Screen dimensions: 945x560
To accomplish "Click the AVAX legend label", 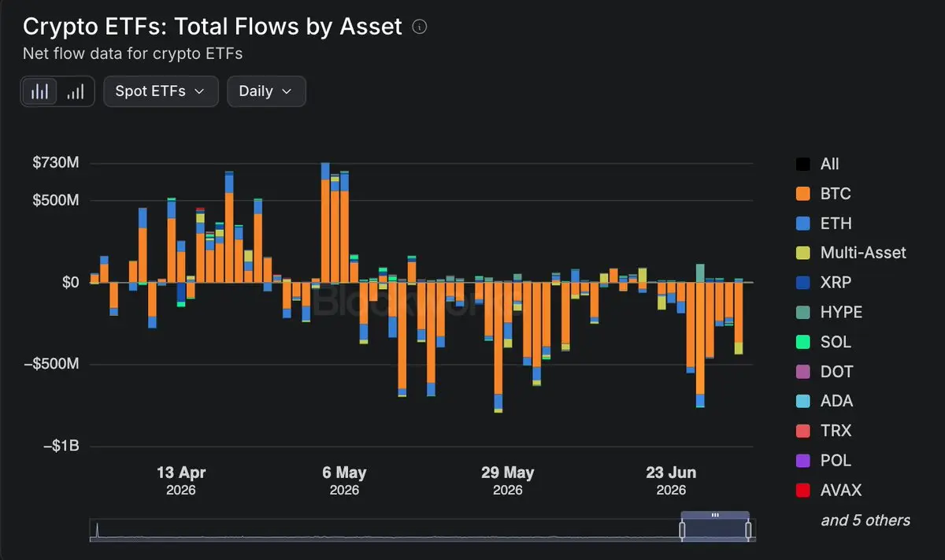I will 841,490.
